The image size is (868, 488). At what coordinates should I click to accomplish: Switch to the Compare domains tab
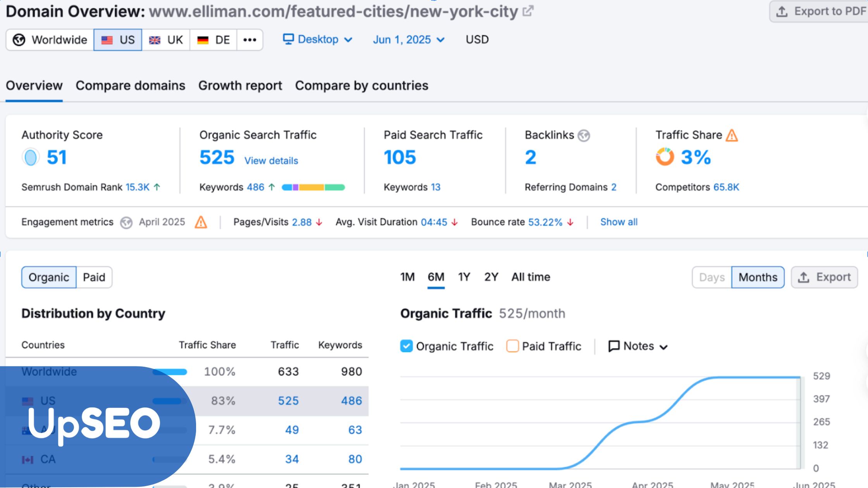point(131,86)
